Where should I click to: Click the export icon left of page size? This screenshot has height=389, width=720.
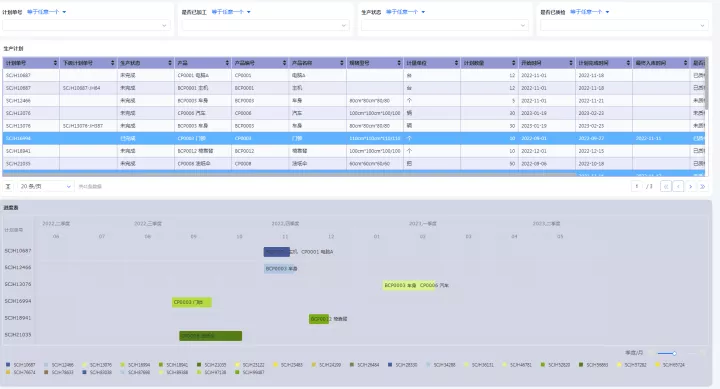click(x=8, y=186)
